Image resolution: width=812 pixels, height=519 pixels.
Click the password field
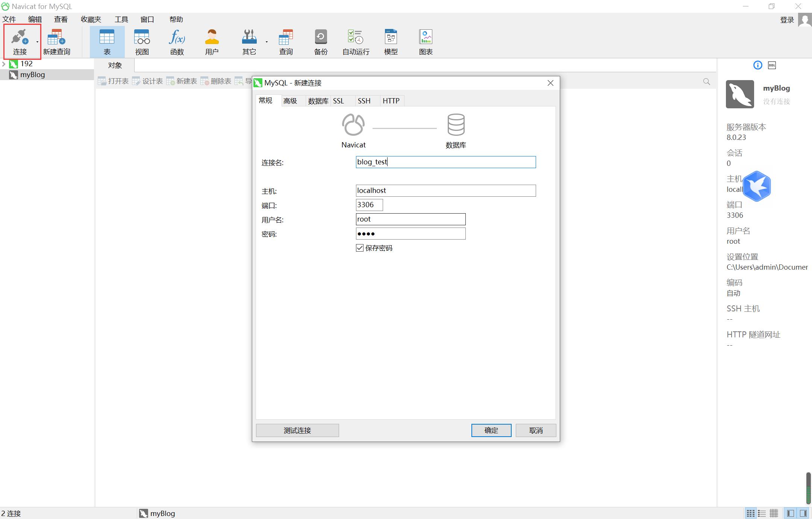click(411, 234)
